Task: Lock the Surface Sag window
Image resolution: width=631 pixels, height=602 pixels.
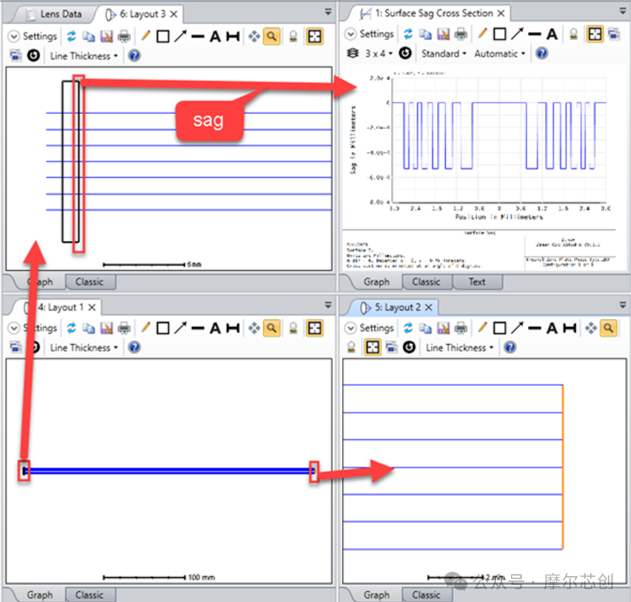Action: 574,34
